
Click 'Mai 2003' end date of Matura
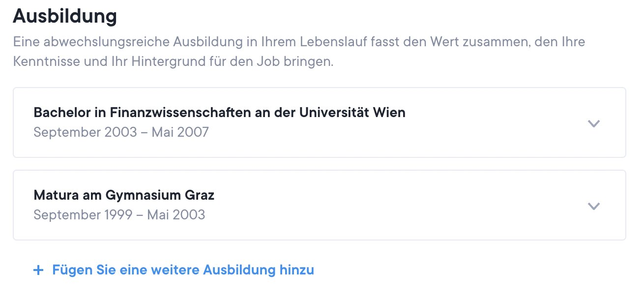(176, 215)
